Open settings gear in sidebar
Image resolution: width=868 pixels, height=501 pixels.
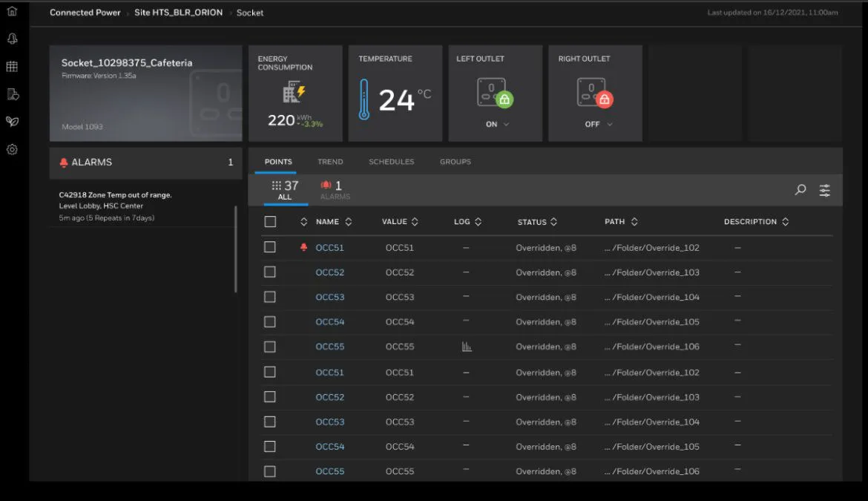12,149
